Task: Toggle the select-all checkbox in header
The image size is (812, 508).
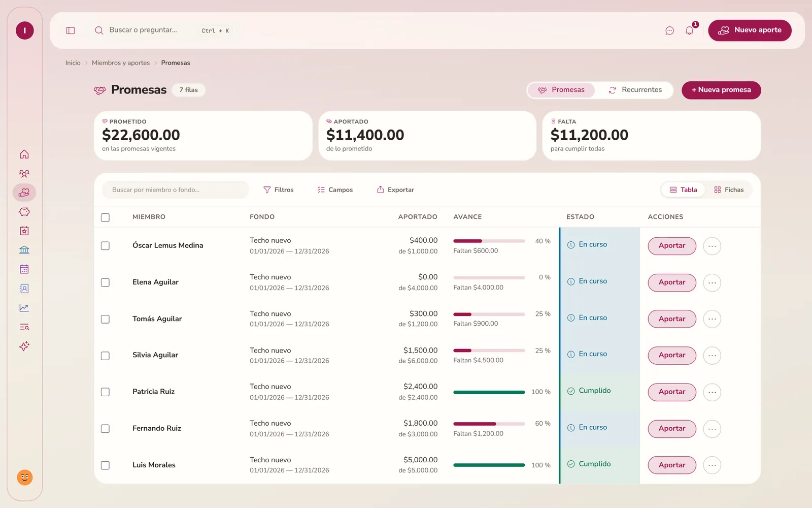Action: click(105, 217)
